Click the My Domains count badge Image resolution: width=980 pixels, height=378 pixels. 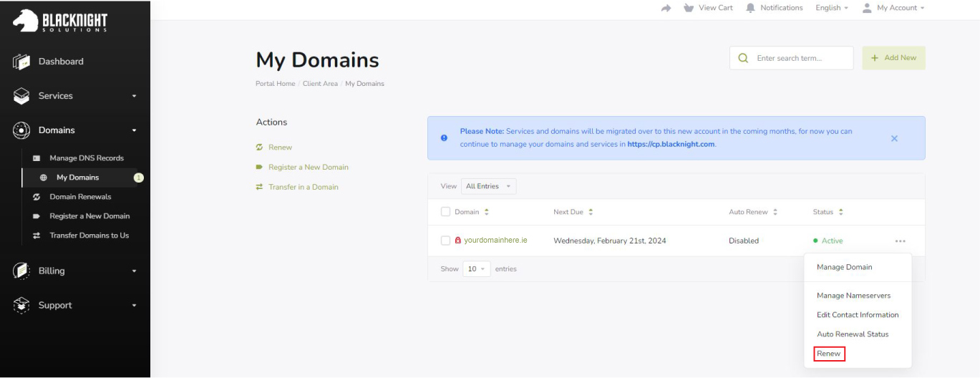139,178
